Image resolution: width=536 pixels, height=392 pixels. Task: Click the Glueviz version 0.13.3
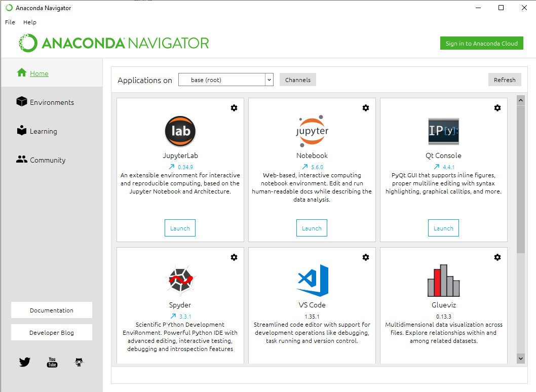pos(443,317)
